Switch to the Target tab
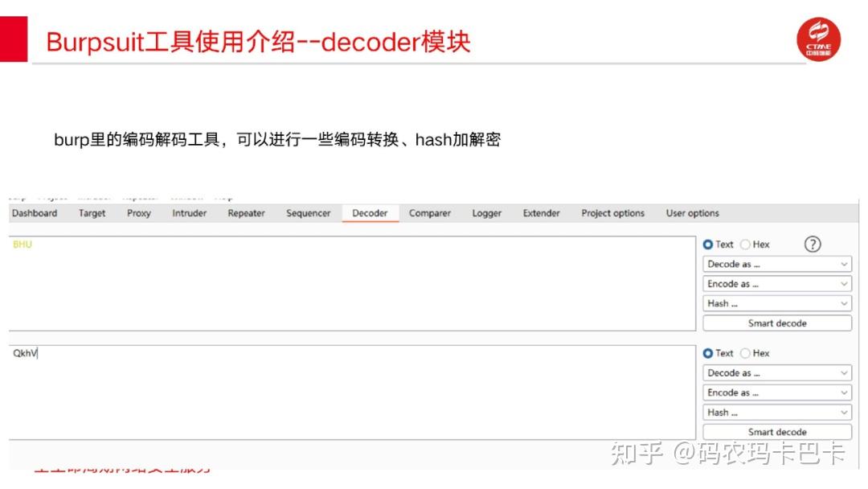This screenshot has width=868, height=489. [x=92, y=213]
